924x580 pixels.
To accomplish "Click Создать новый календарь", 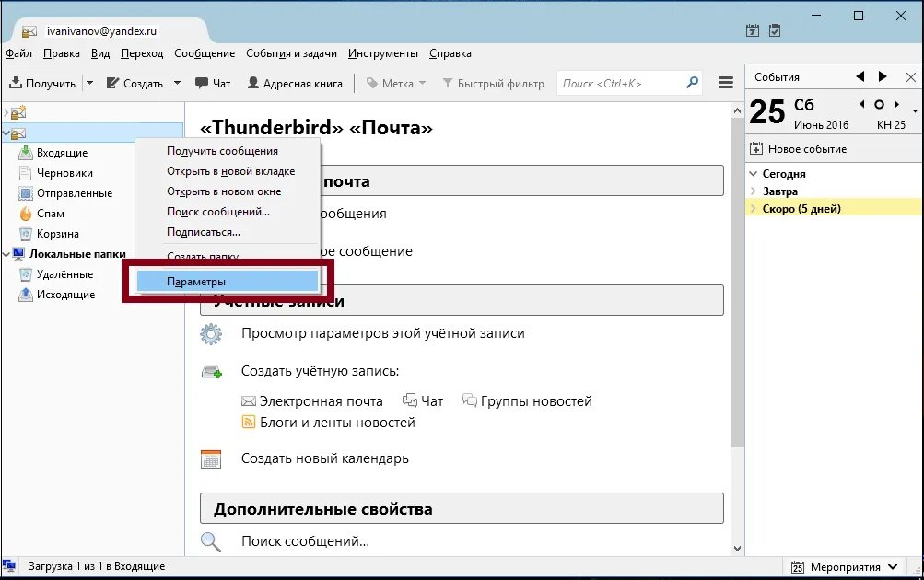I will click(x=324, y=458).
